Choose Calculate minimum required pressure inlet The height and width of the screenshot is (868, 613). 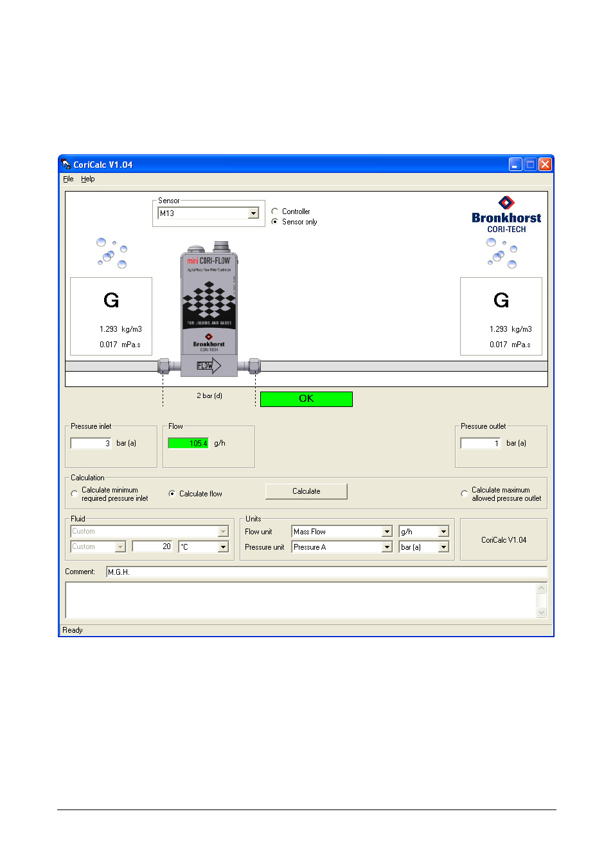pyautogui.click(x=75, y=494)
